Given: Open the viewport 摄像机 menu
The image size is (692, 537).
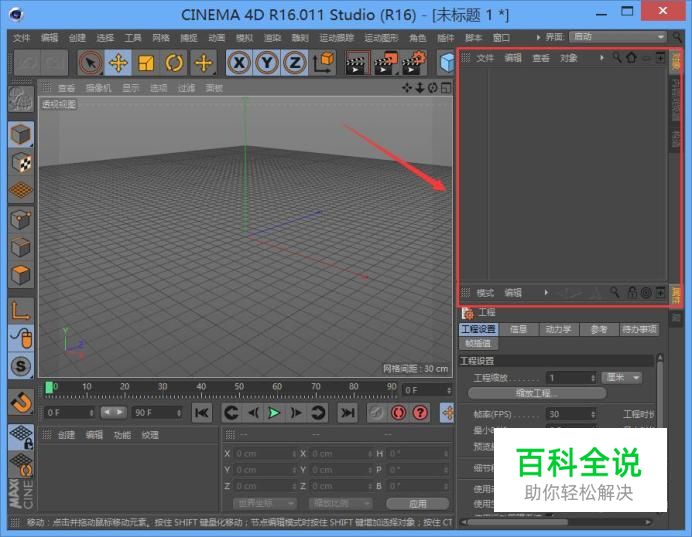Looking at the screenshot, I should coord(98,88).
